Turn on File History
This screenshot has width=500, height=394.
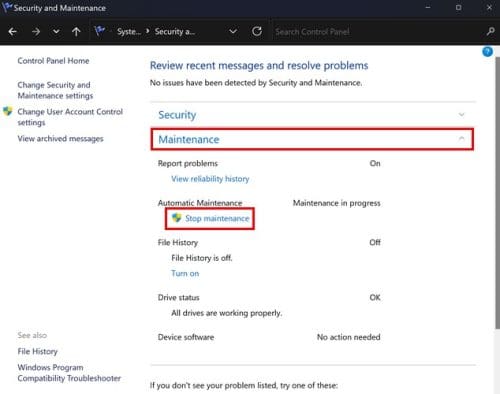(185, 273)
